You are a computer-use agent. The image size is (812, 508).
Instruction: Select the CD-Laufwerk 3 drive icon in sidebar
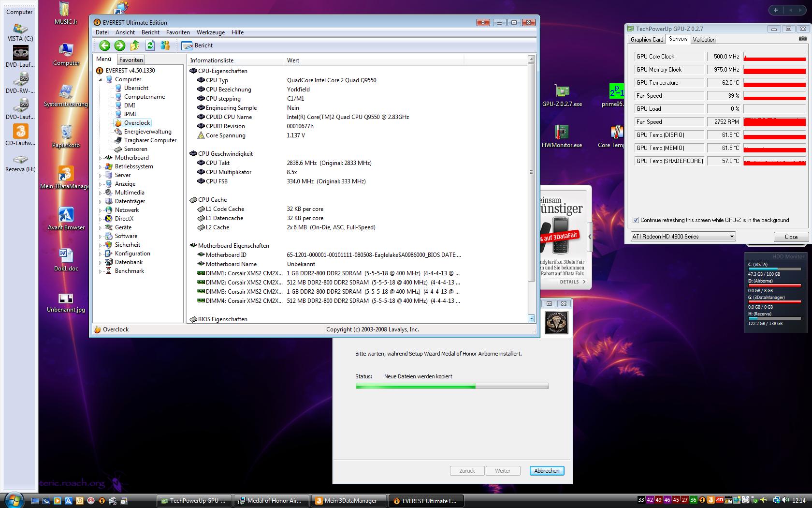[20, 135]
